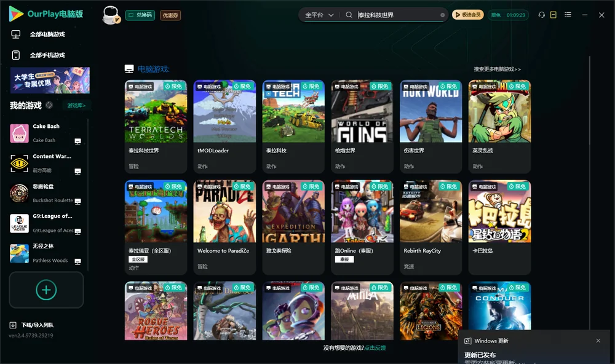The width and height of the screenshot is (615, 364).
Task: Open the menu list icon in title bar
Action: [568, 15]
